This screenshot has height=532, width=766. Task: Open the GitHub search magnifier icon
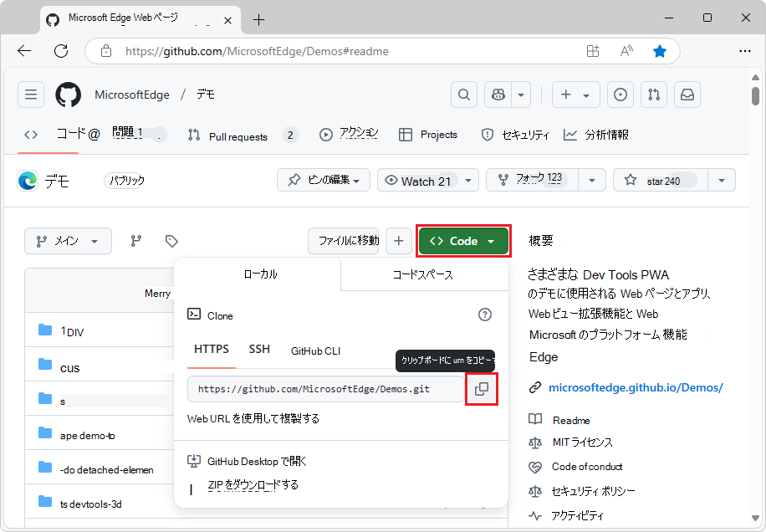pos(463,95)
